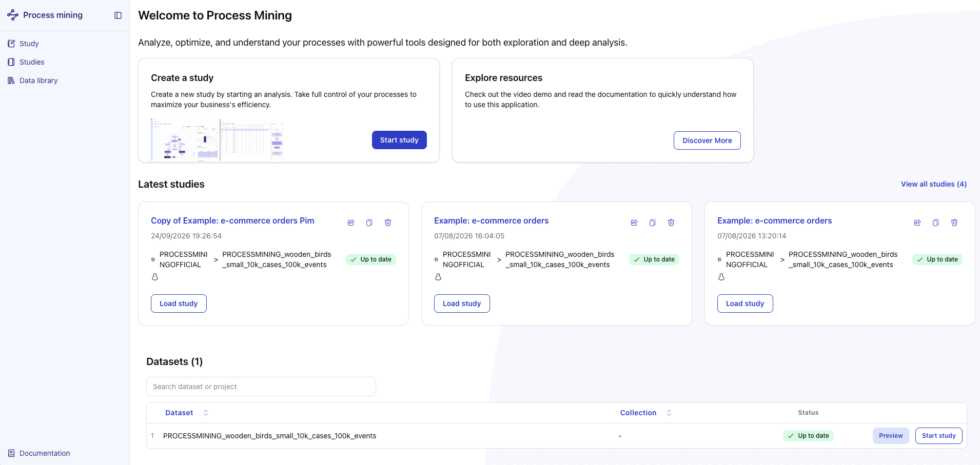Open the View all studies (4) link
The image size is (980, 465).
coord(934,184)
